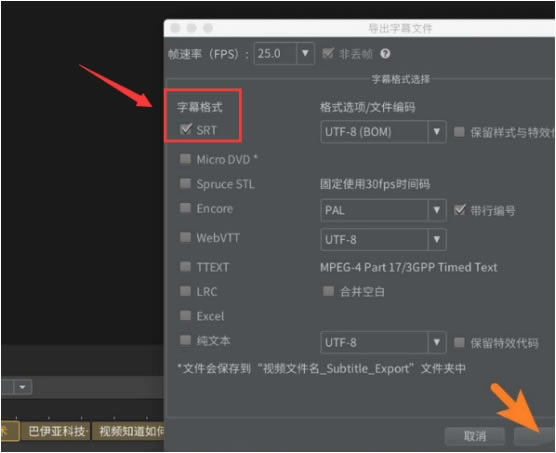Select the WebVTT format checkbox
This screenshot has height=453, width=556.
click(185, 237)
